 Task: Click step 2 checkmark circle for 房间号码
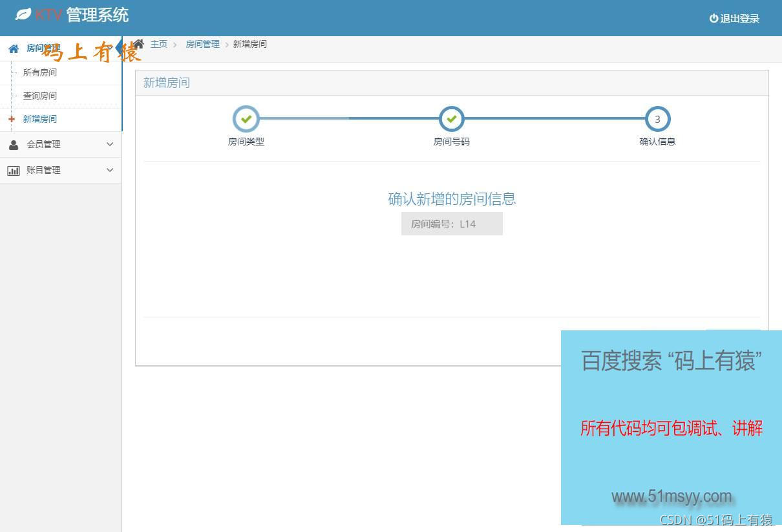[452, 119]
